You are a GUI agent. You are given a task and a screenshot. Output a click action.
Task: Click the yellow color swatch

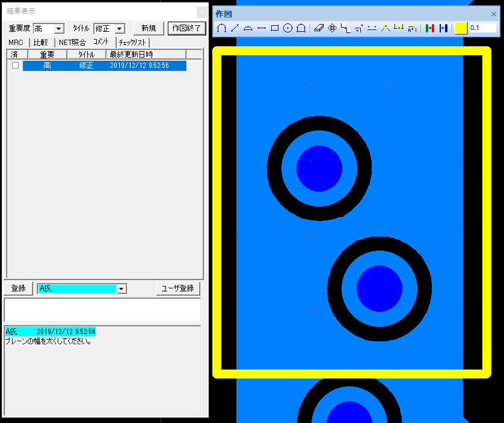(x=461, y=28)
